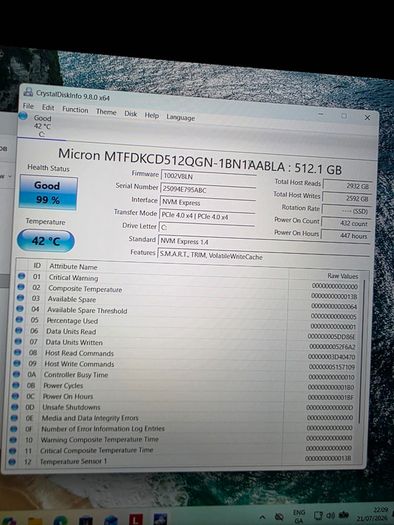Open the Disk menu
The width and height of the screenshot is (394, 525).
point(131,114)
